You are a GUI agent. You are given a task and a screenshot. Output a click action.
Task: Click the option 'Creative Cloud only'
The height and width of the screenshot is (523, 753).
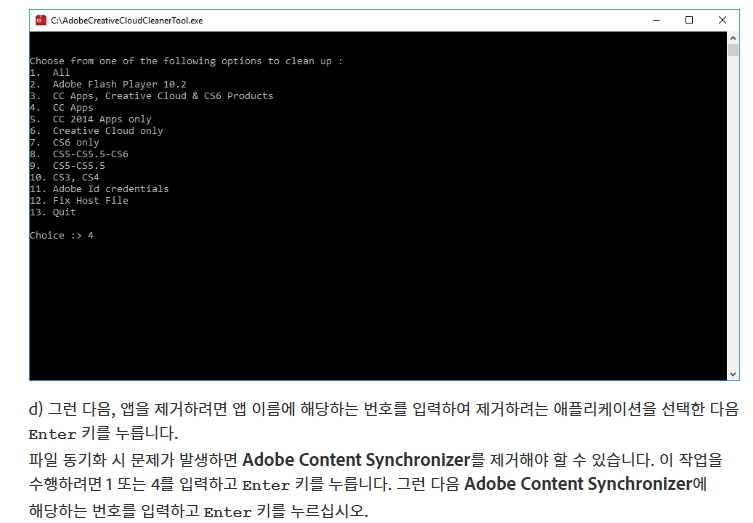pyautogui.click(x=108, y=131)
